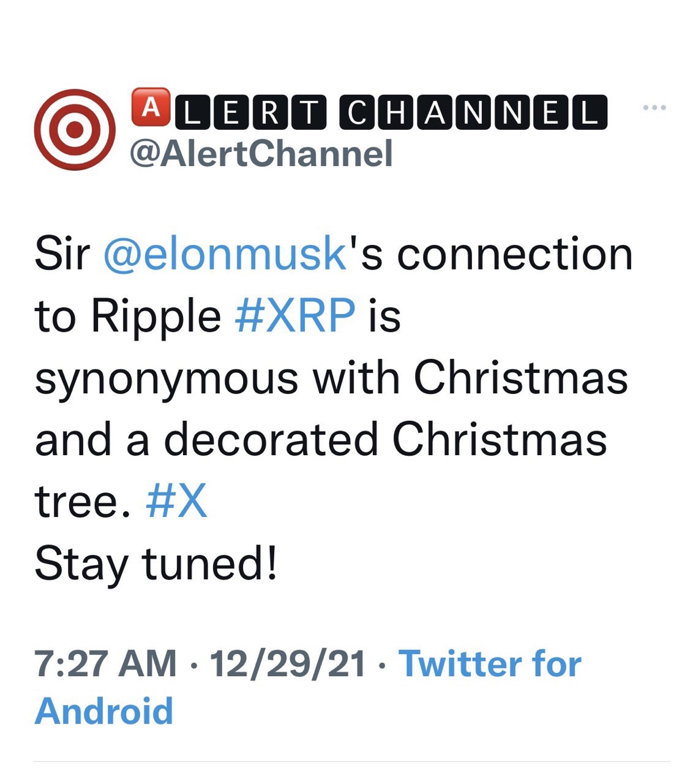This screenshot has width=693, height=784.
Task: Open the "Twitter for" source link text
Action: [490, 663]
